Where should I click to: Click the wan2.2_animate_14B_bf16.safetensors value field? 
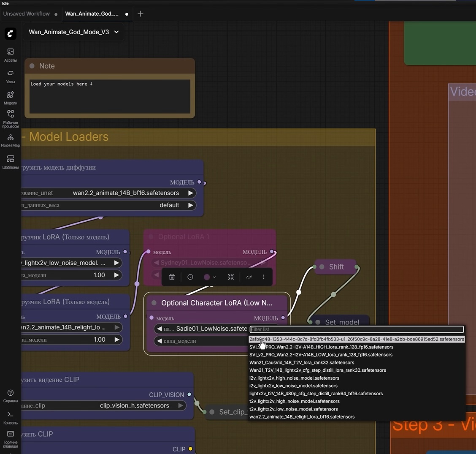pyautogui.click(x=126, y=193)
